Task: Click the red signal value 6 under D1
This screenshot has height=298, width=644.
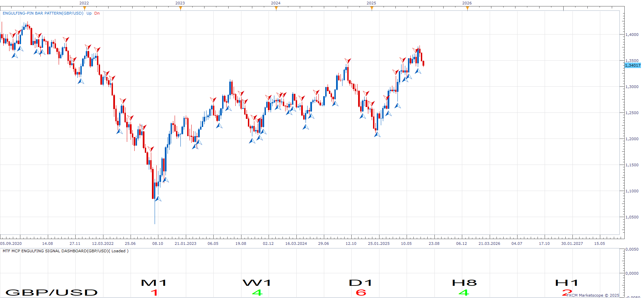Action: (x=361, y=293)
